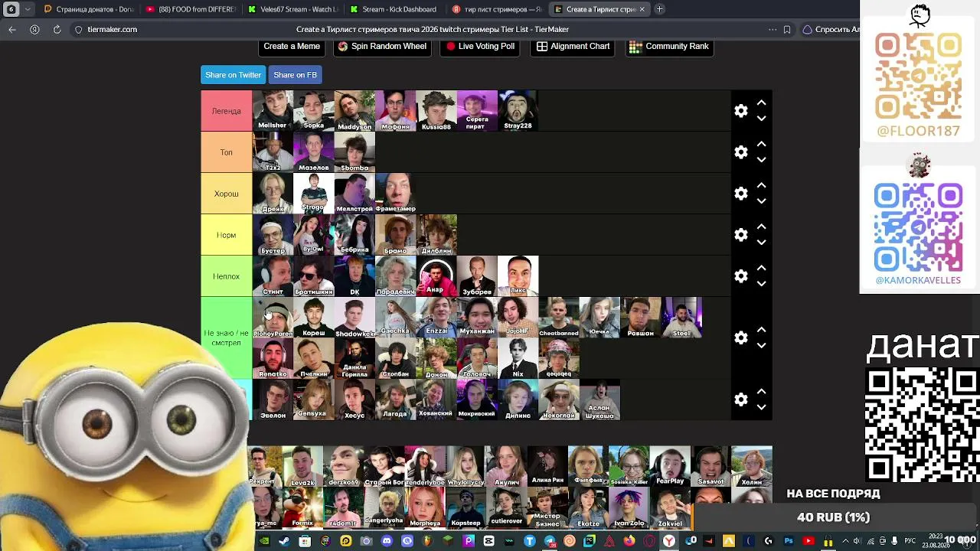Select the red Легенда tier label
The height and width of the screenshot is (551, 980).
pos(227,111)
